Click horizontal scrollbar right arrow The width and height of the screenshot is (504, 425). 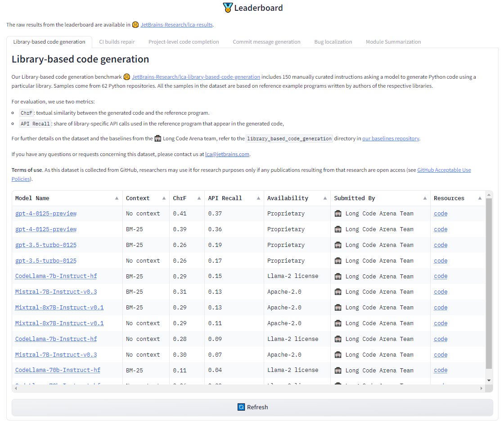tap(481, 389)
